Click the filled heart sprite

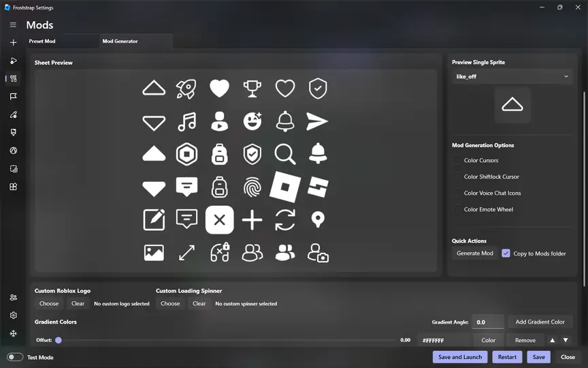[219, 89]
